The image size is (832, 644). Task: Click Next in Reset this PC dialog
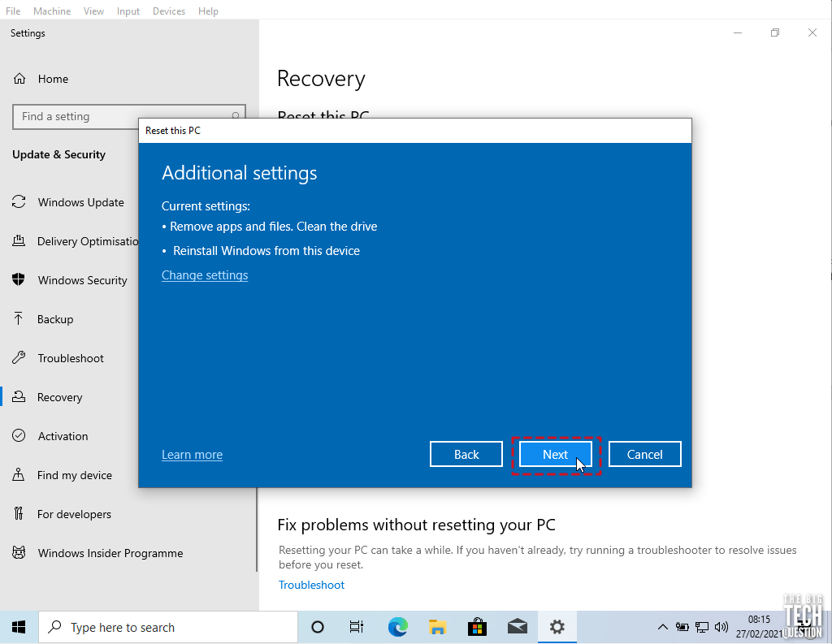(556, 454)
